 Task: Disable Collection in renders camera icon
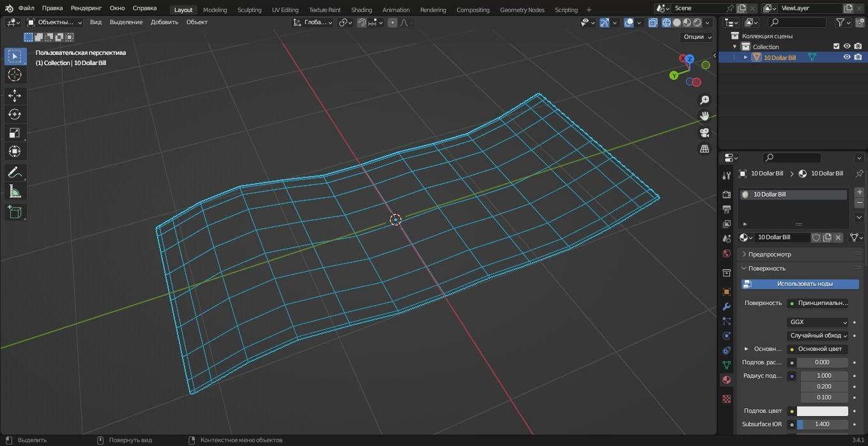point(858,47)
